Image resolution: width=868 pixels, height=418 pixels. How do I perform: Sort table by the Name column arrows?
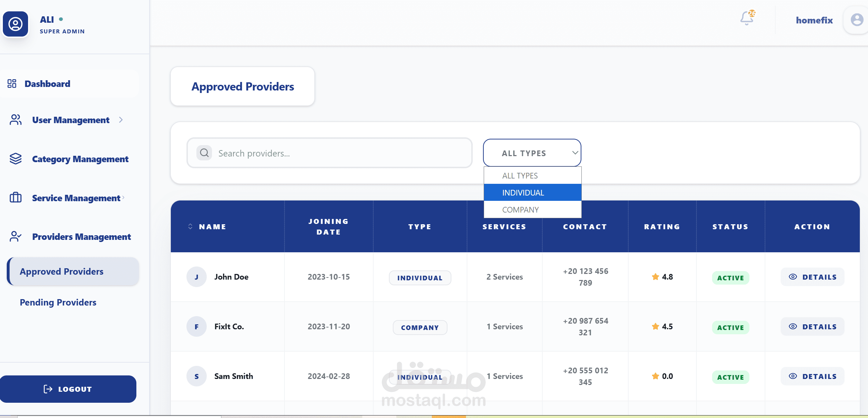[x=190, y=226]
